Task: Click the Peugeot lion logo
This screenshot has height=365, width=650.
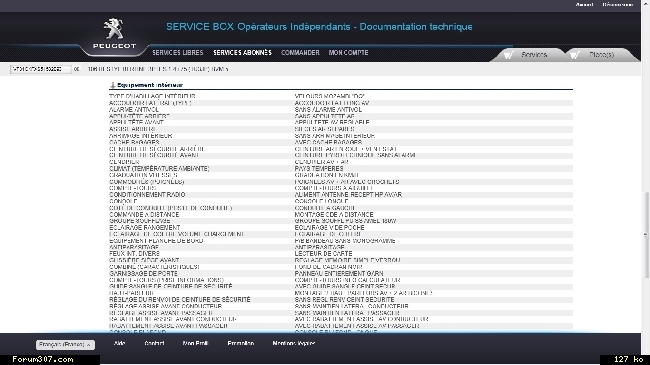Action: [114, 29]
